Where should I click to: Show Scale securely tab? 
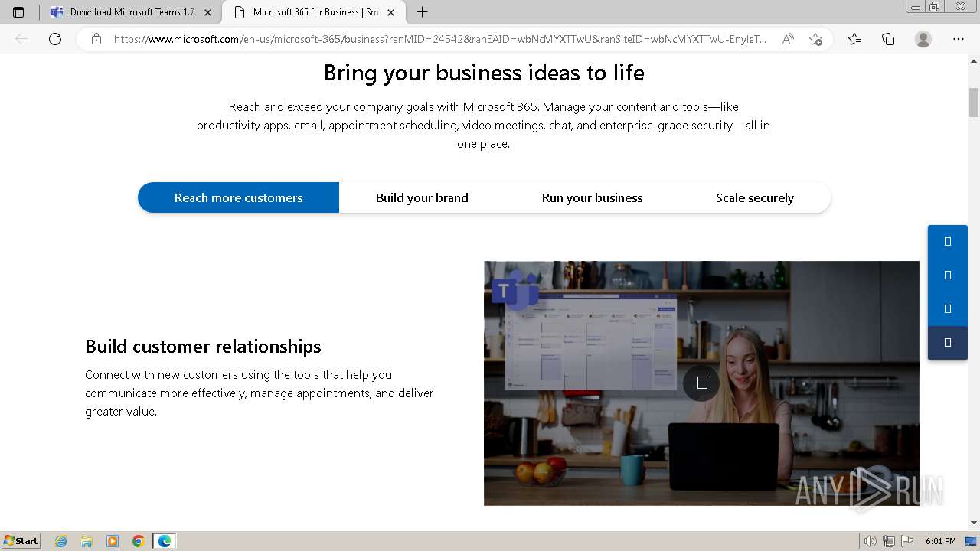(755, 197)
